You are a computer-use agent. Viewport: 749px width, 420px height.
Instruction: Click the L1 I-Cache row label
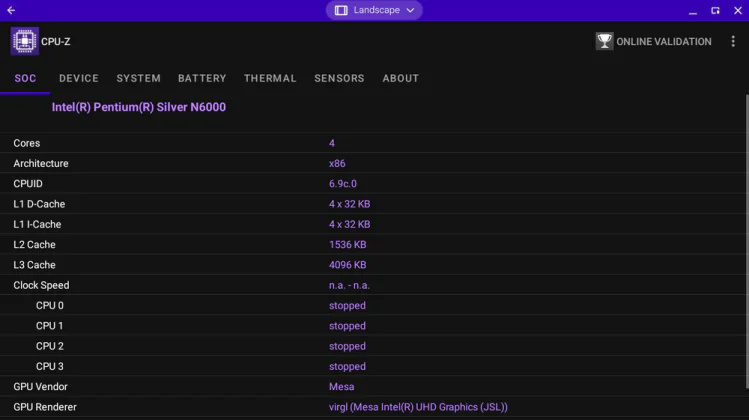point(37,225)
